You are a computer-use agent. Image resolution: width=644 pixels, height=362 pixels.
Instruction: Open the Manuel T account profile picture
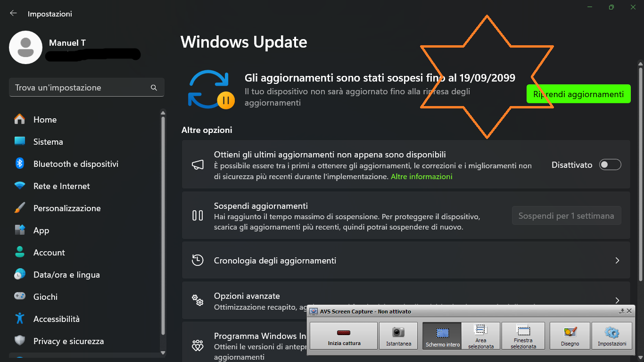[x=26, y=47]
